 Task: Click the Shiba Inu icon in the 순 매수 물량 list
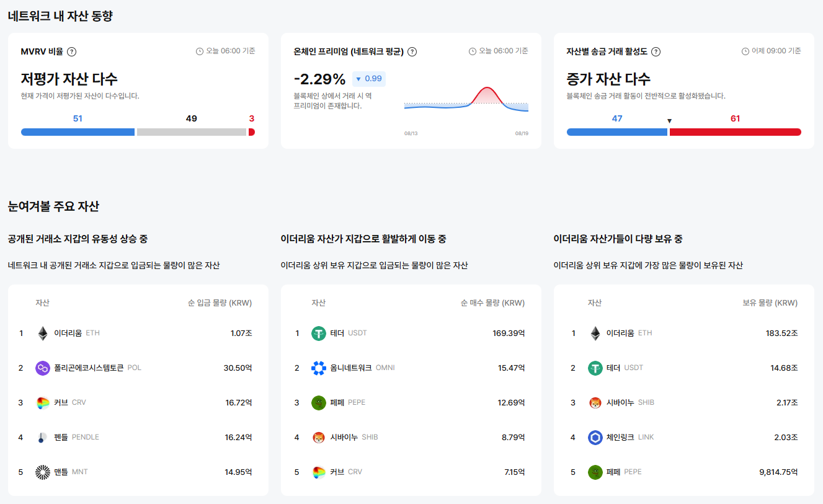pos(319,438)
